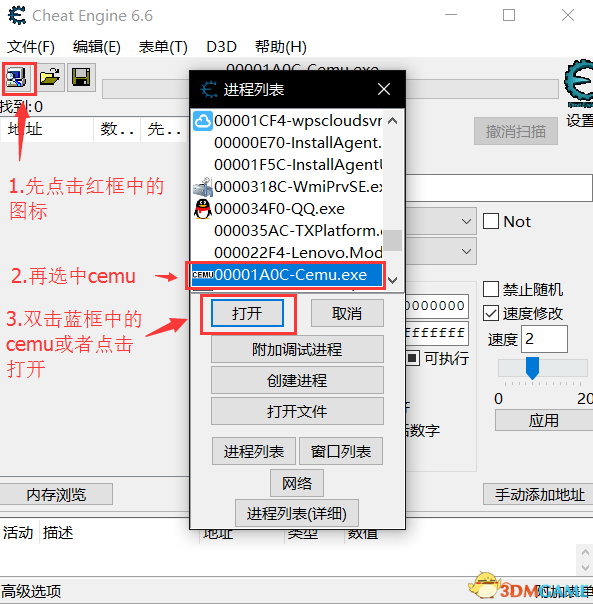Click the 网络 button
Image resolution: width=593 pixels, height=604 pixels.
tap(297, 483)
